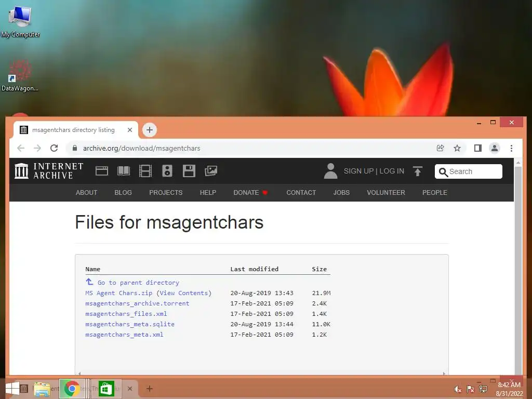Click the View Contents link
This screenshot has width=532, height=399.
tap(183, 293)
